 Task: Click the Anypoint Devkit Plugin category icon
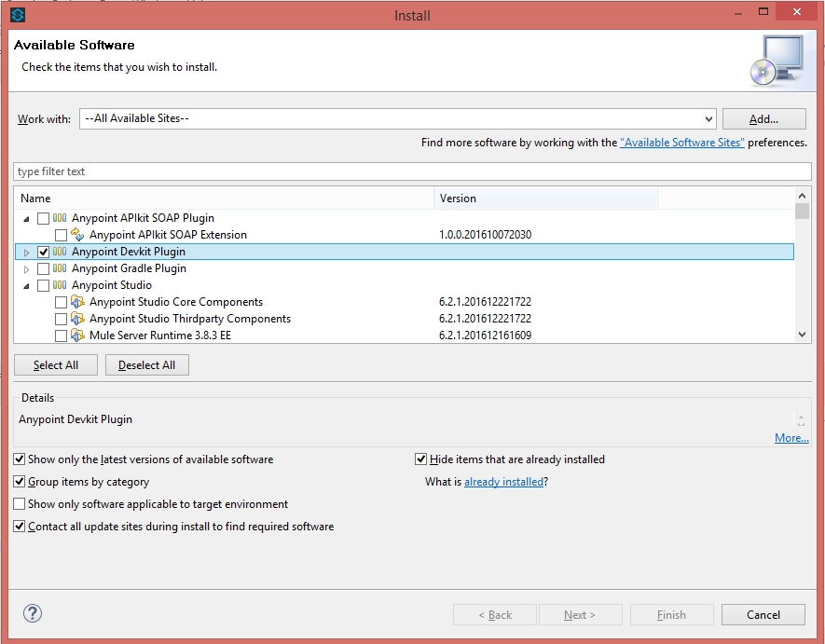pyautogui.click(x=60, y=252)
